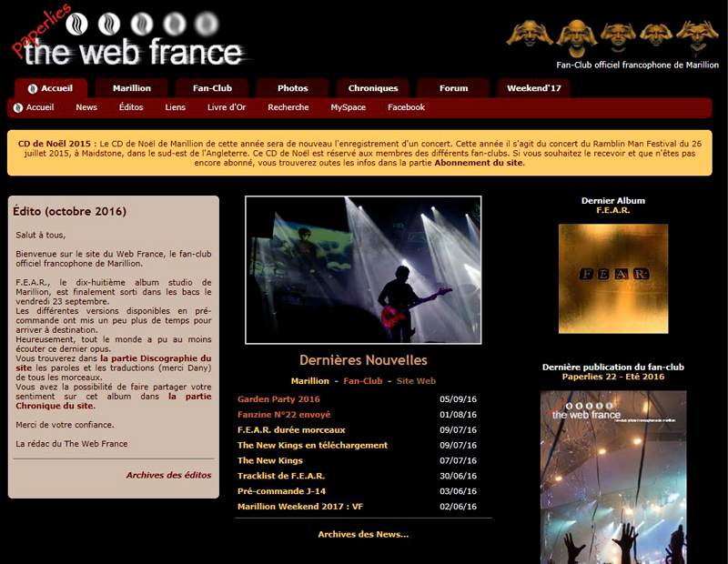Filter news by Marillion

coord(309,381)
